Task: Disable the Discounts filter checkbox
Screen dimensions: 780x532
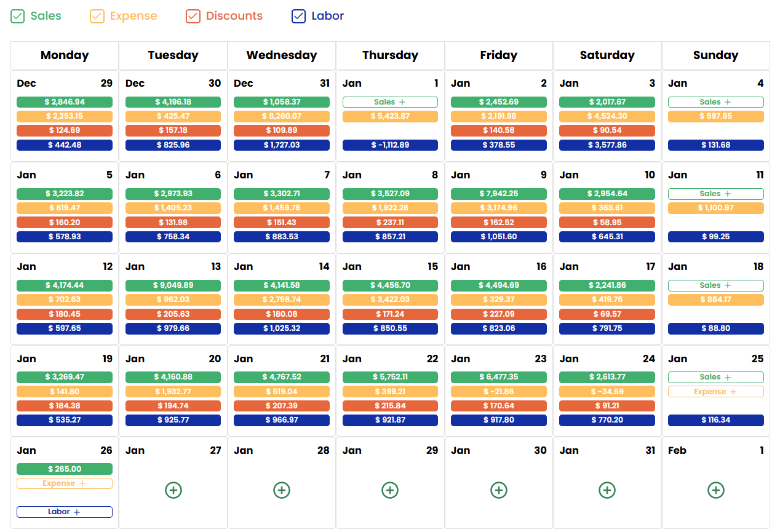Action: [x=194, y=16]
